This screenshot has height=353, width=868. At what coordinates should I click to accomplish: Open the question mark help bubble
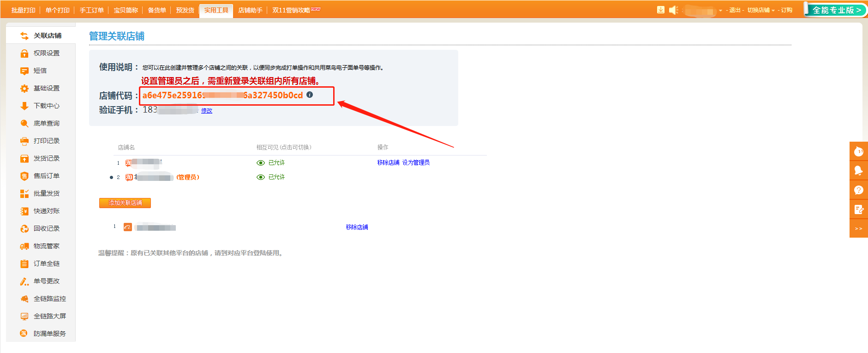click(858, 190)
